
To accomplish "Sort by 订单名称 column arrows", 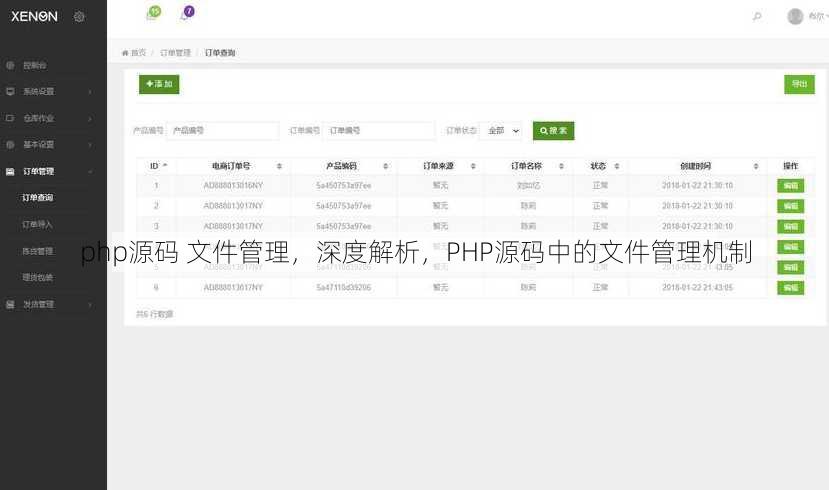I will [x=561, y=166].
